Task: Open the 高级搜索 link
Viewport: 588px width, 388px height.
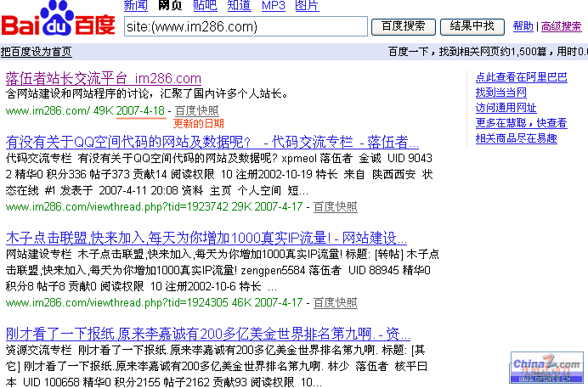Action: [562, 26]
